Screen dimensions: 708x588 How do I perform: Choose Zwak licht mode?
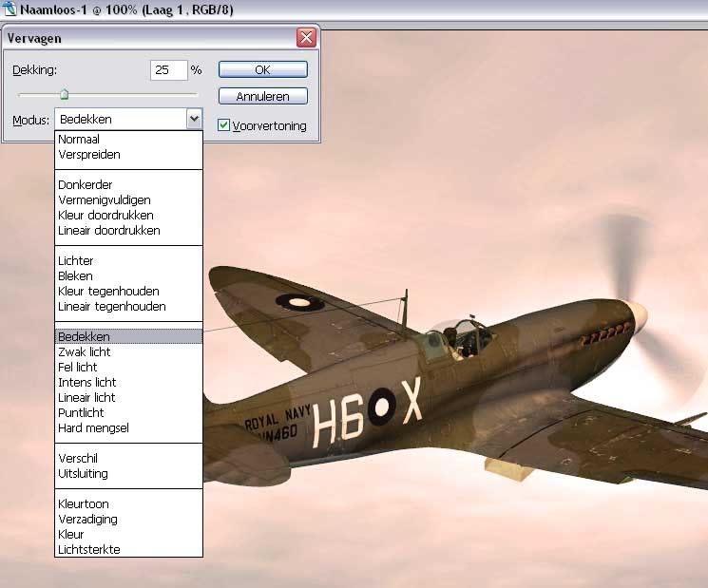tap(128, 352)
